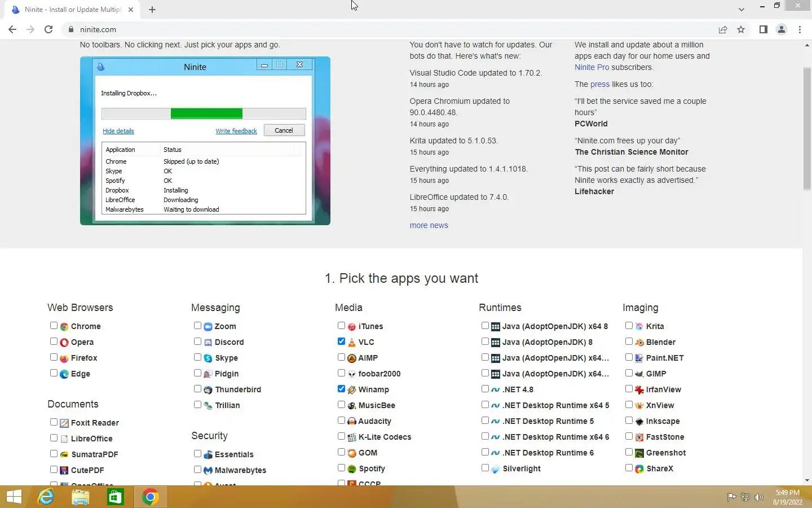Open the 'press' link

600,84
